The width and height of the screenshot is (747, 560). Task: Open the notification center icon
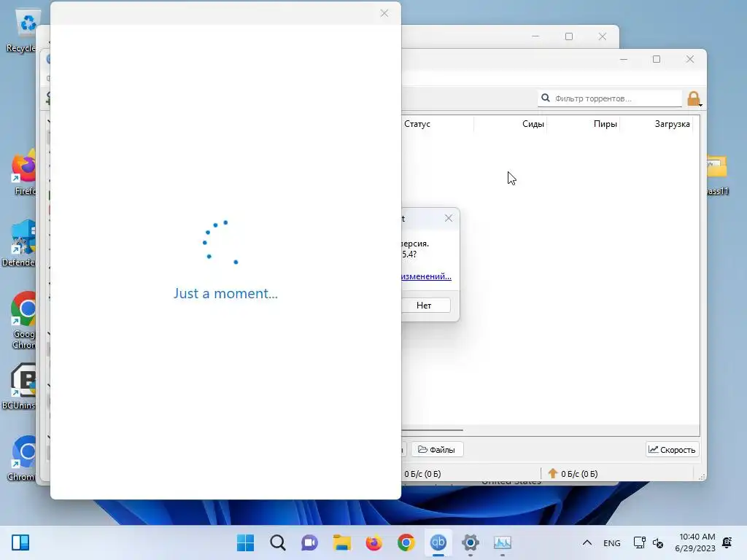pyautogui.click(x=727, y=542)
